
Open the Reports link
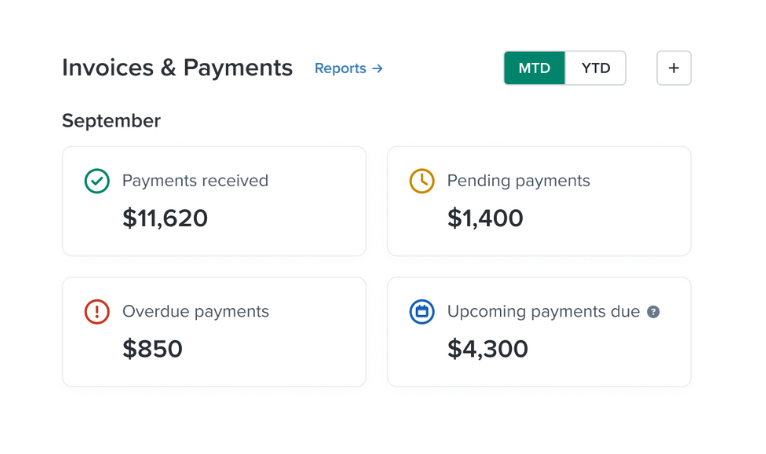(x=340, y=69)
